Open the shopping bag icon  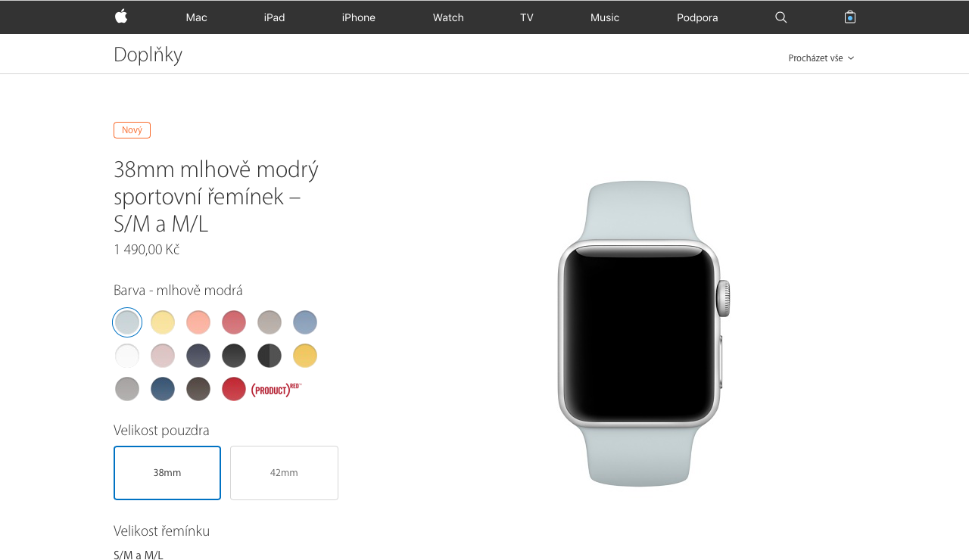(x=850, y=17)
